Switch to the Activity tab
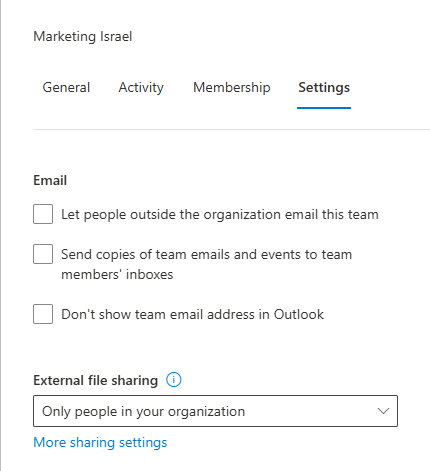 141,88
